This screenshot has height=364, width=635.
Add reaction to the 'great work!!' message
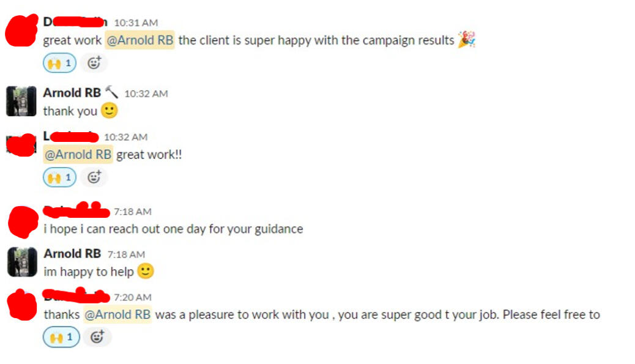94,177
